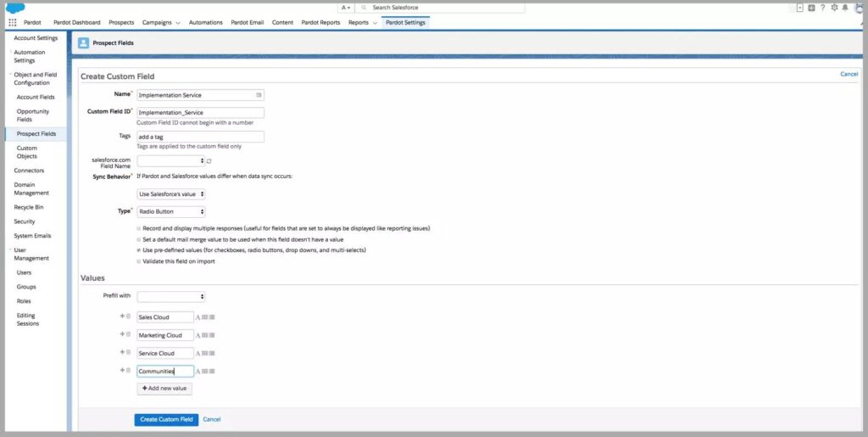
Task: Click the letter A icon next to Sales Cloud
Action: pos(198,317)
